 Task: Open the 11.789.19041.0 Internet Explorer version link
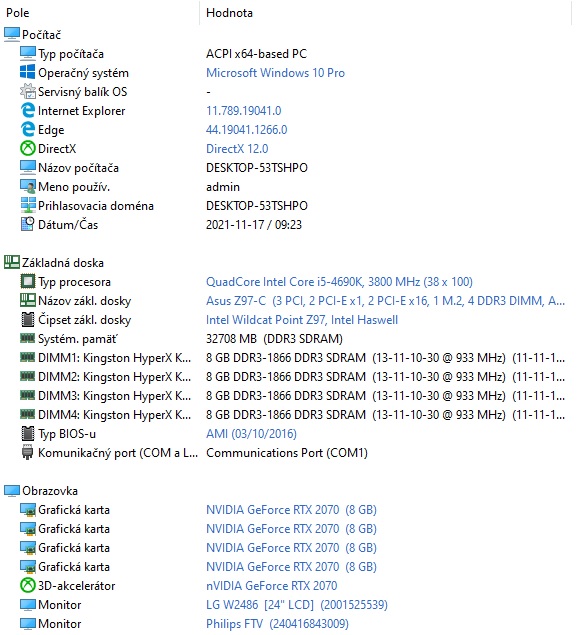[x=243, y=111]
